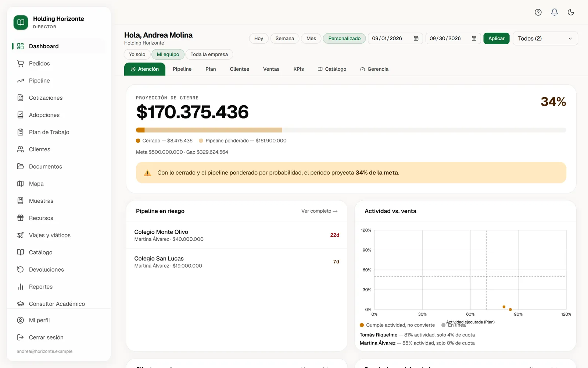Open Pedidos cart icon in sidebar
Viewport: 588px width, 368px height.
pyautogui.click(x=21, y=63)
